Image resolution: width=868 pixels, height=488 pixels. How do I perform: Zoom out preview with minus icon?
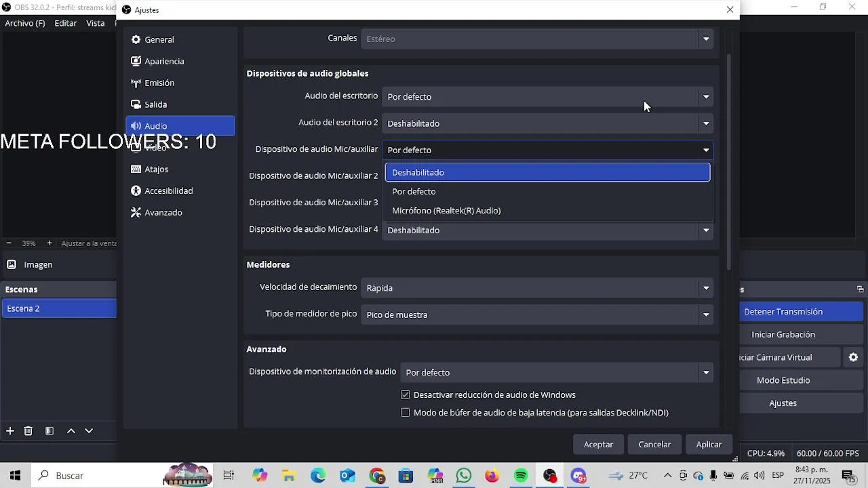point(9,243)
